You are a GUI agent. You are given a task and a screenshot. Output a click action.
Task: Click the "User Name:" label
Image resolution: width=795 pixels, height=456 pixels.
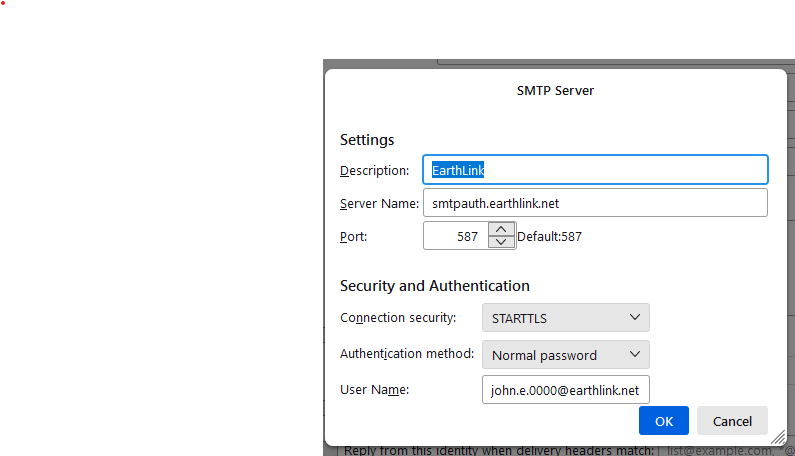(x=375, y=390)
